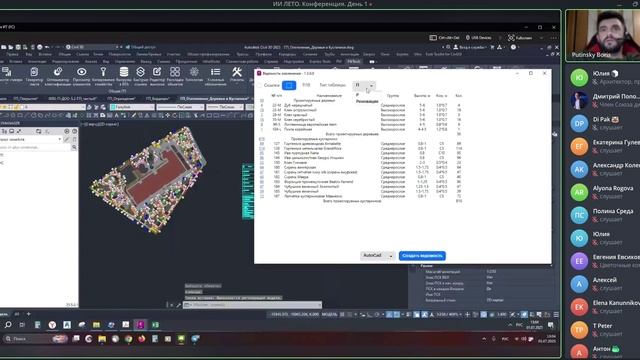This screenshot has height=360, width=640.
Task: Open the first ПоСлою linetype dropdown
Action: point(180,107)
